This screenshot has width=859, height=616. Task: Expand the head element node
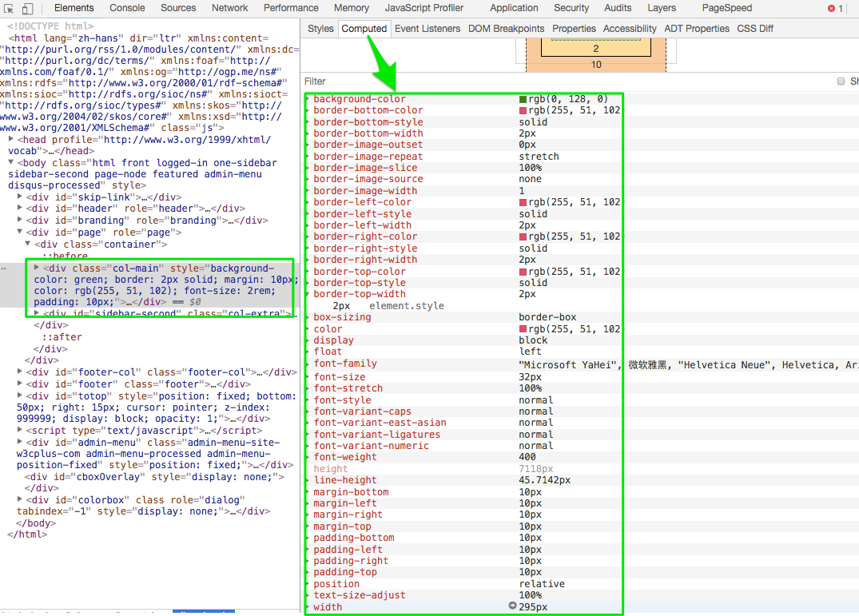click(11, 140)
